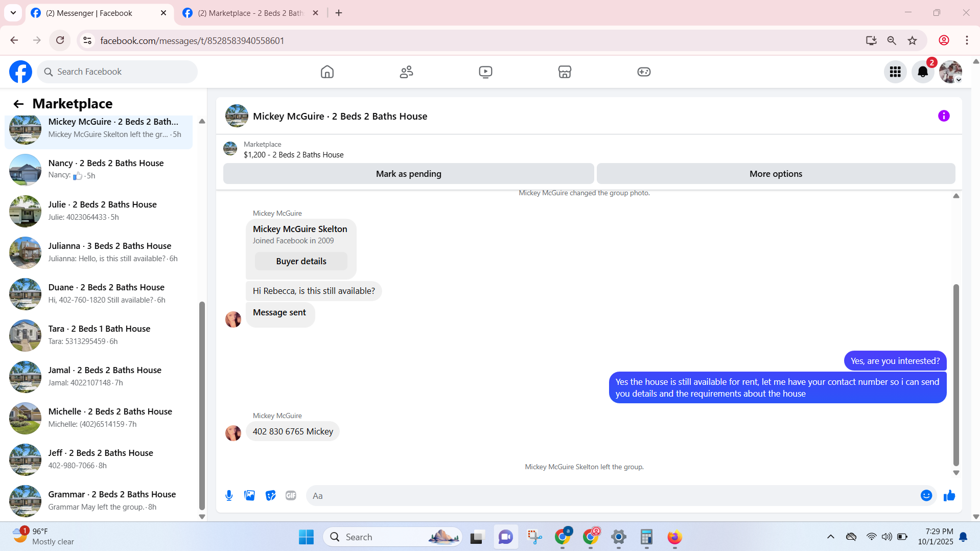The width and height of the screenshot is (980, 551).
Task: Open the Marketplace storefront icon
Action: (x=565, y=72)
